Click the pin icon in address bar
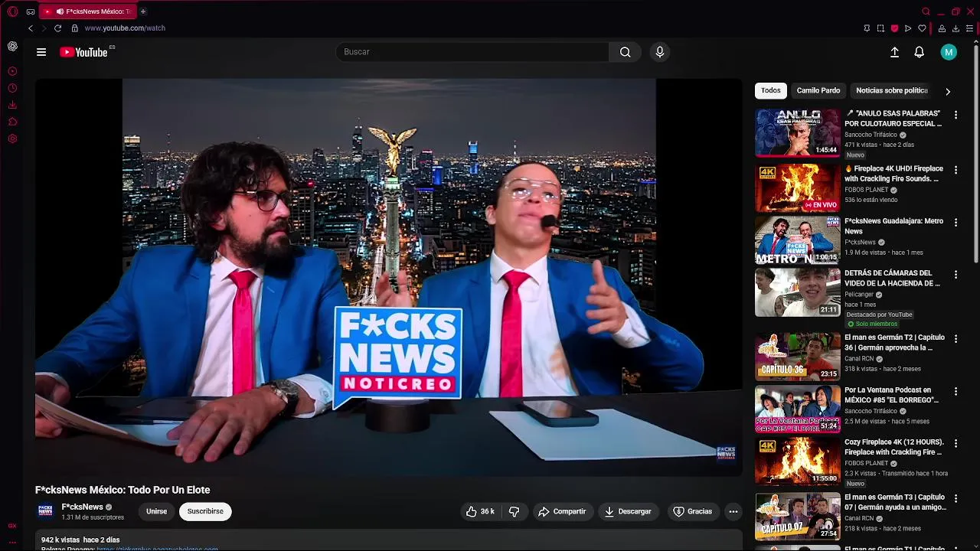The height and width of the screenshot is (551, 980). pyautogui.click(x=867, y=28)
